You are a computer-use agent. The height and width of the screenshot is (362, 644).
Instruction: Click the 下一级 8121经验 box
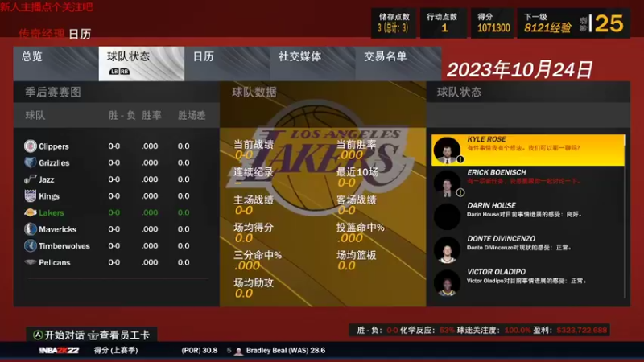[x=547, y=23]
